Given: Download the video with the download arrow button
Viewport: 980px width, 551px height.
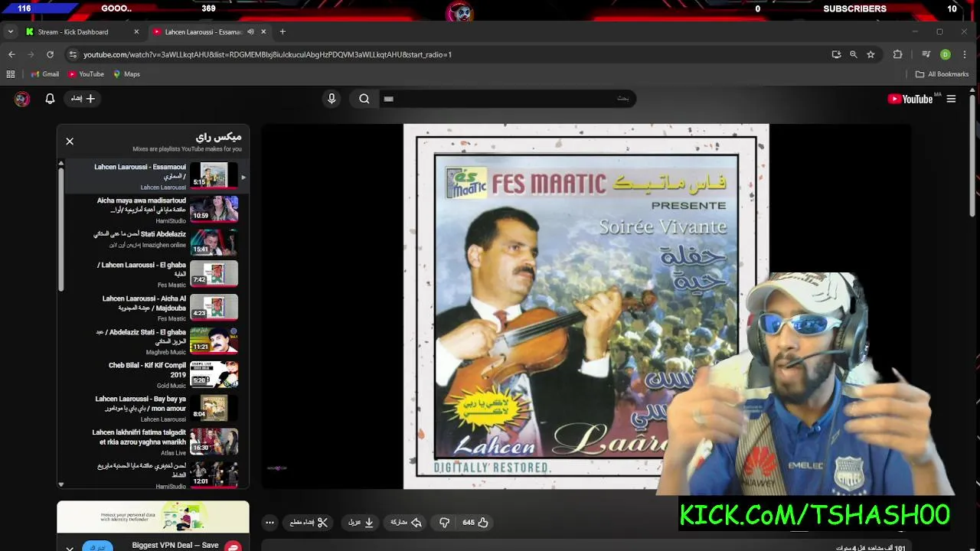Looking at the screenshot, I should 361,523.
